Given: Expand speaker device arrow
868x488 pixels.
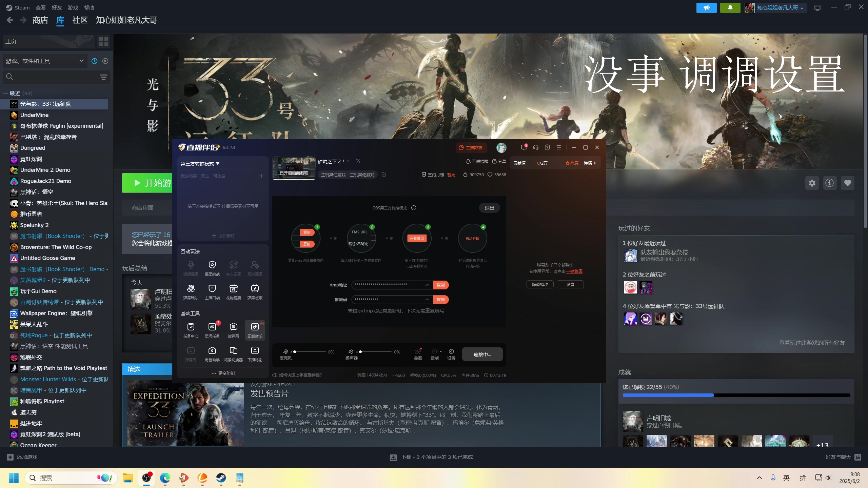Looking at the screenshot, I should (x=357, y=352).
